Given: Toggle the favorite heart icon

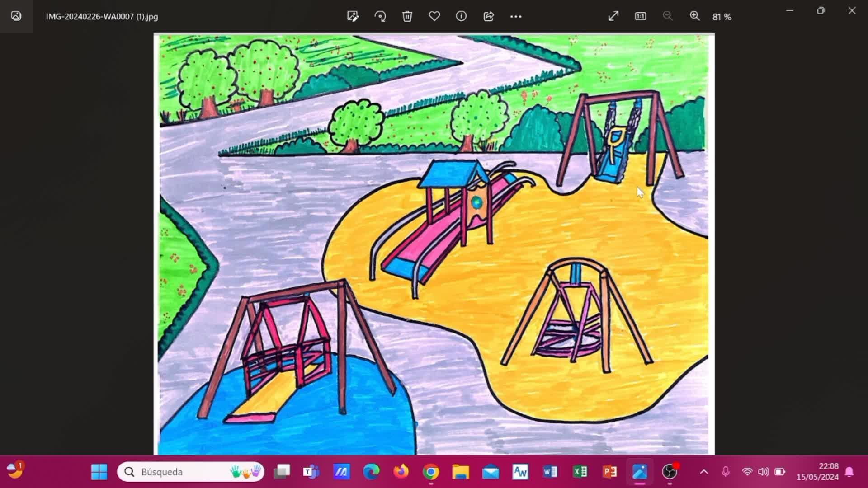Looking at the screenshot, I should pyautogui.click(x=434, y=16).
